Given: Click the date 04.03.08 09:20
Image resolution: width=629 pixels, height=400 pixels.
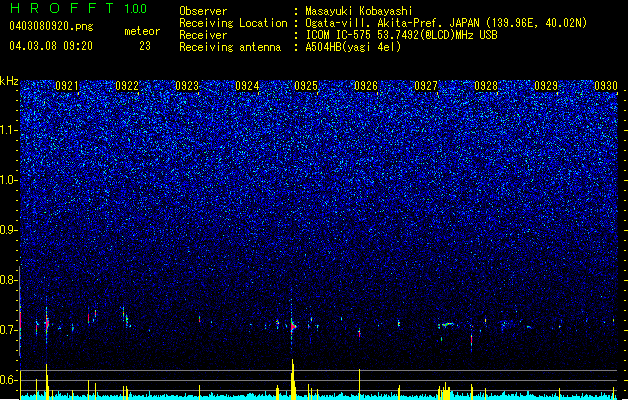Looking at the screenshot, I should tap(51, 46).
